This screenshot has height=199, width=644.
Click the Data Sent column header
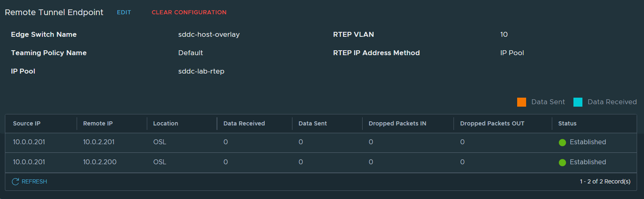click(312, 123)
